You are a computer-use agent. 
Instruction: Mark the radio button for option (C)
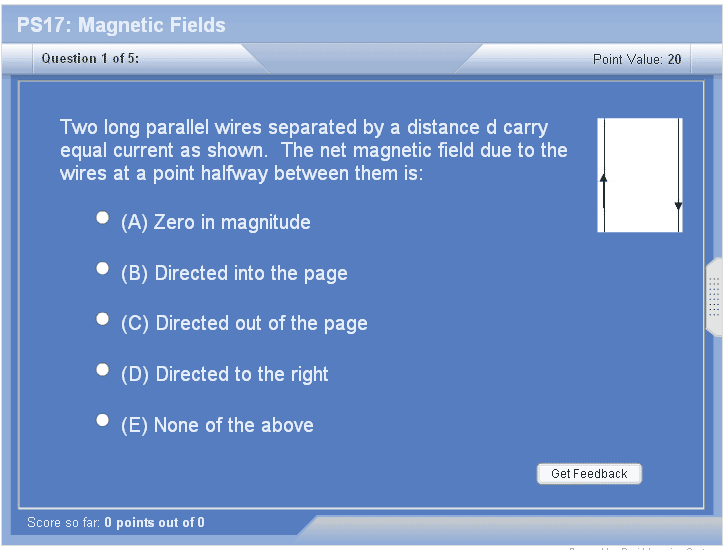[x=102, y=318]
